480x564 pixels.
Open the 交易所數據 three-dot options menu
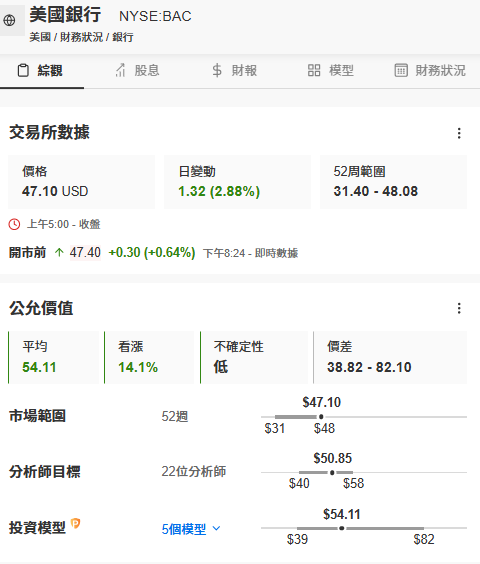[x=459, y=133]
